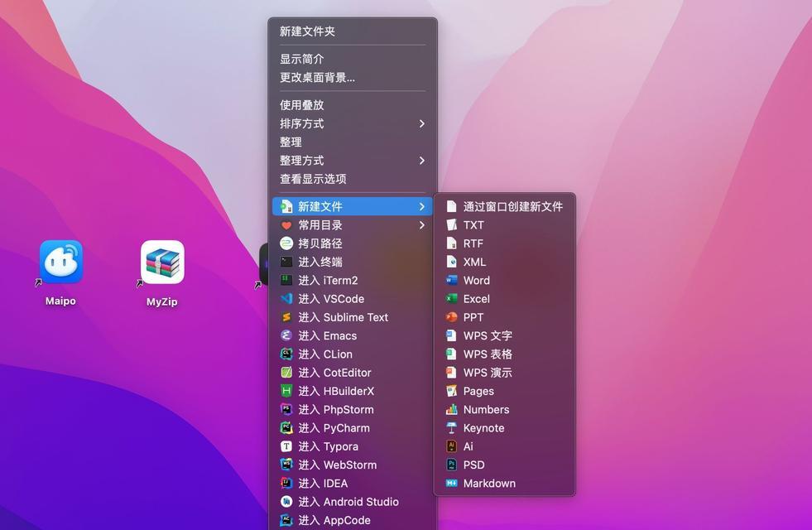Expand the 常用目录 submenu arrow
This screenshot has height=530, width=812.
[421, 225]
